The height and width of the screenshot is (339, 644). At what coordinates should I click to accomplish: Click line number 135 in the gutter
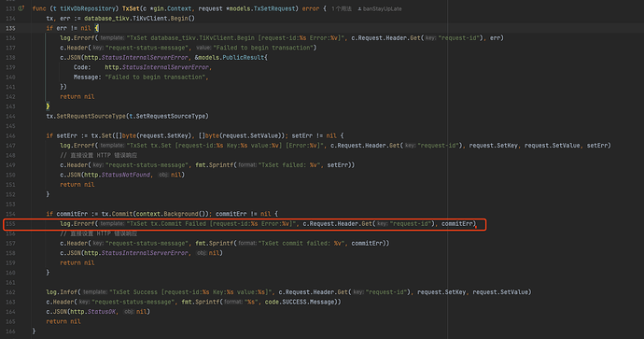pyautogui.click(x=10, y=28)
